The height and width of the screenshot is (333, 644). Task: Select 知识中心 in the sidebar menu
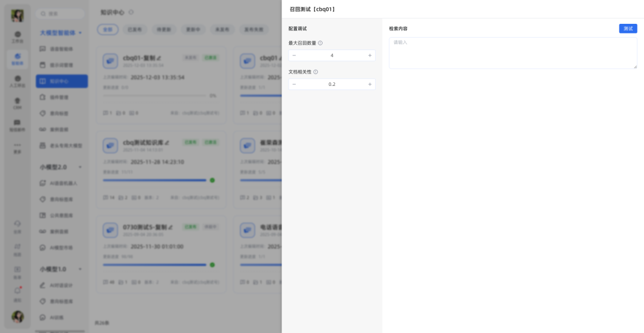click(61, 81)
